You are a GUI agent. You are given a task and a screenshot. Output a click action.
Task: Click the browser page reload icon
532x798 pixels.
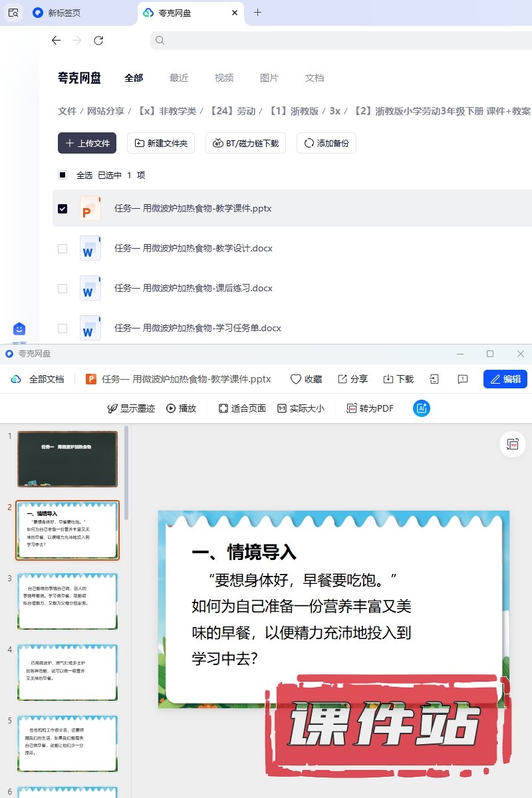(98, 41)
